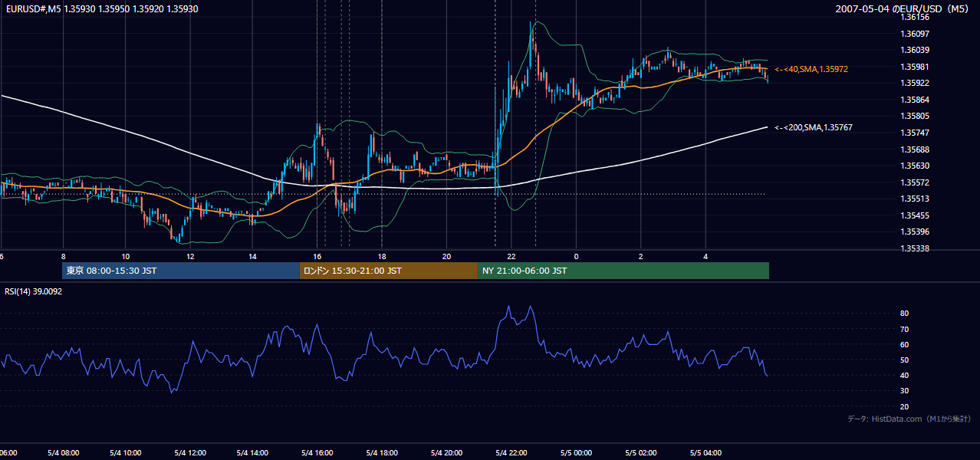Image resolution: width=980 pixels, height=460 pixels.
Task: Click hour label 0 under price chart
Action: click(x=576, y=256)
